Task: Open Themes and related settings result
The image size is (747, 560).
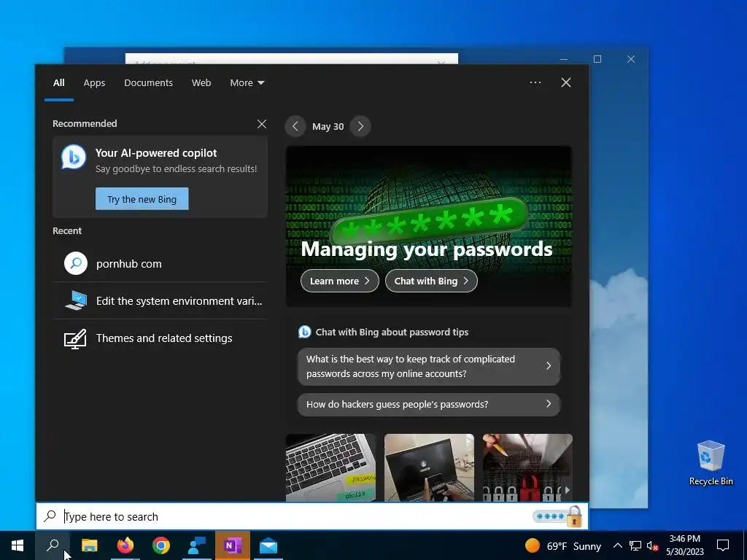Action: click(160, 338)
